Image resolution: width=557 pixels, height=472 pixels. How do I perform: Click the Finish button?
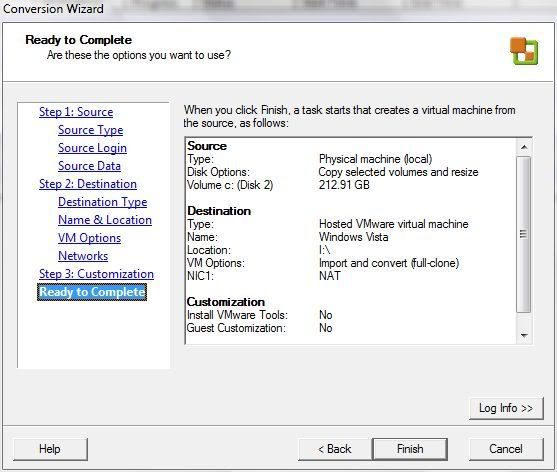(x=410, y=449)
